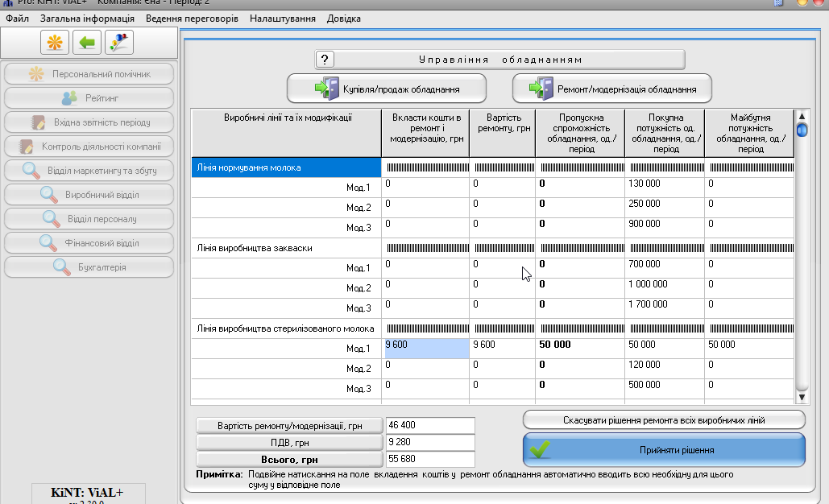Click column header Вартість ремонту, грн
Viewport: 829px width, 504px height.
click(503, 133)
